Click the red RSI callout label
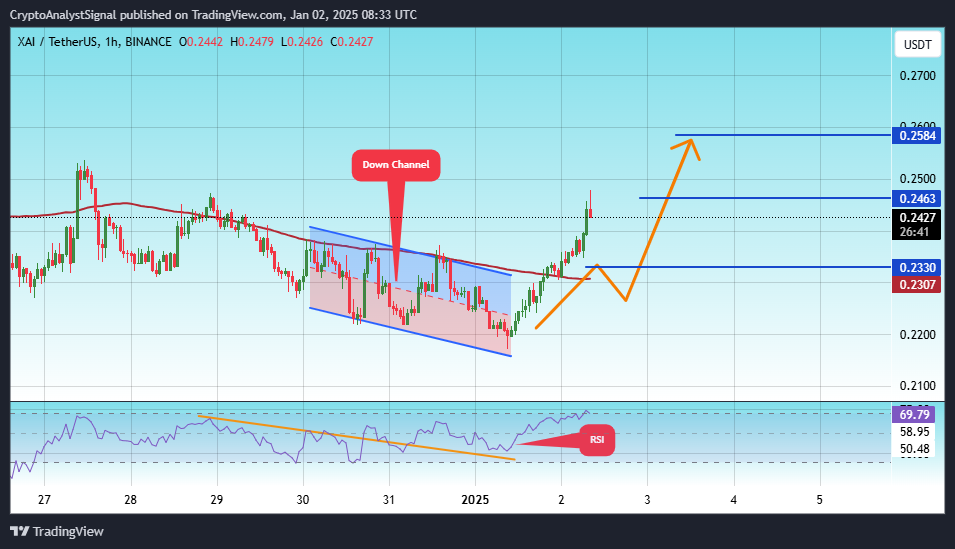This screenshot has width=955, height=549. coord(597,440)
